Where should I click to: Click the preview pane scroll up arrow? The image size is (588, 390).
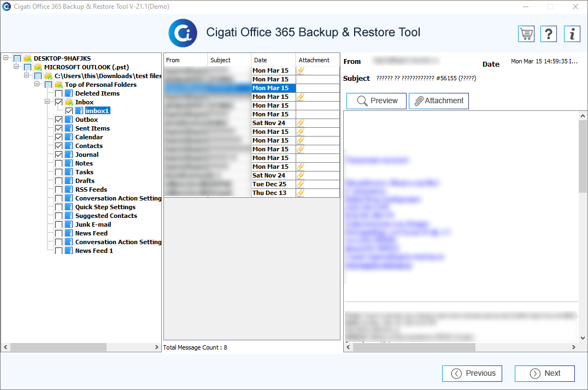pos(583,116)
